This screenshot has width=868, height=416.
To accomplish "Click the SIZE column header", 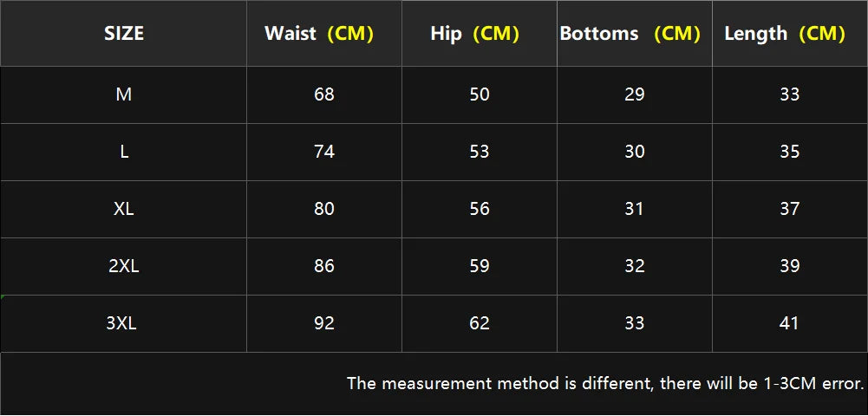I will (x=124, y=33).
